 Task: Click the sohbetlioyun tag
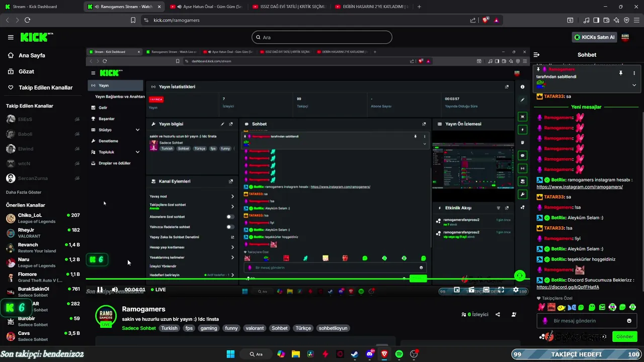click(333, 328)
